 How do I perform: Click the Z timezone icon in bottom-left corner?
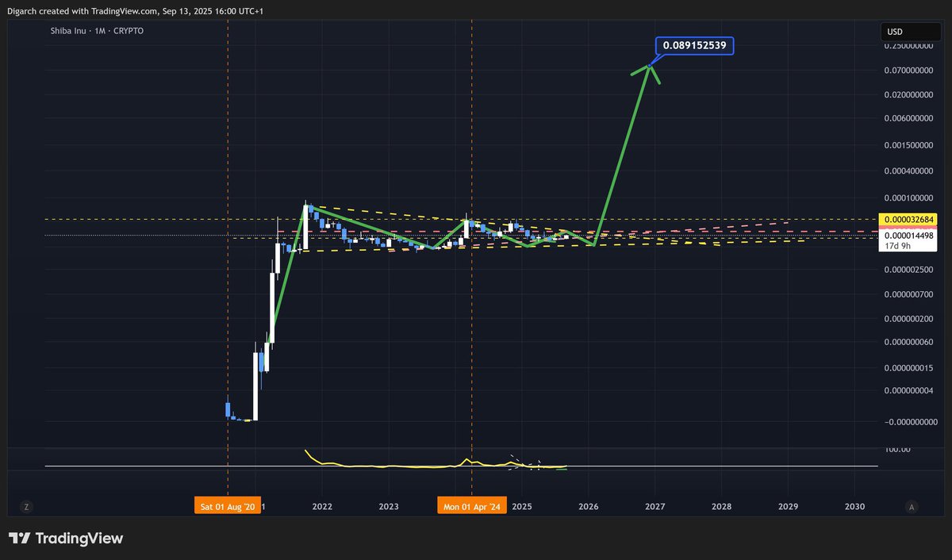tap(26, 506)
